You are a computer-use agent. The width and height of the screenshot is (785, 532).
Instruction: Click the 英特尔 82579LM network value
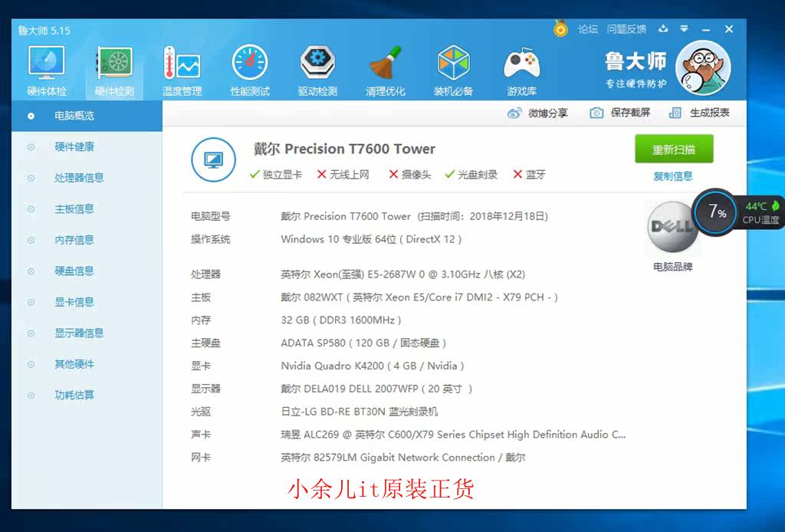(x=403, y=458)
